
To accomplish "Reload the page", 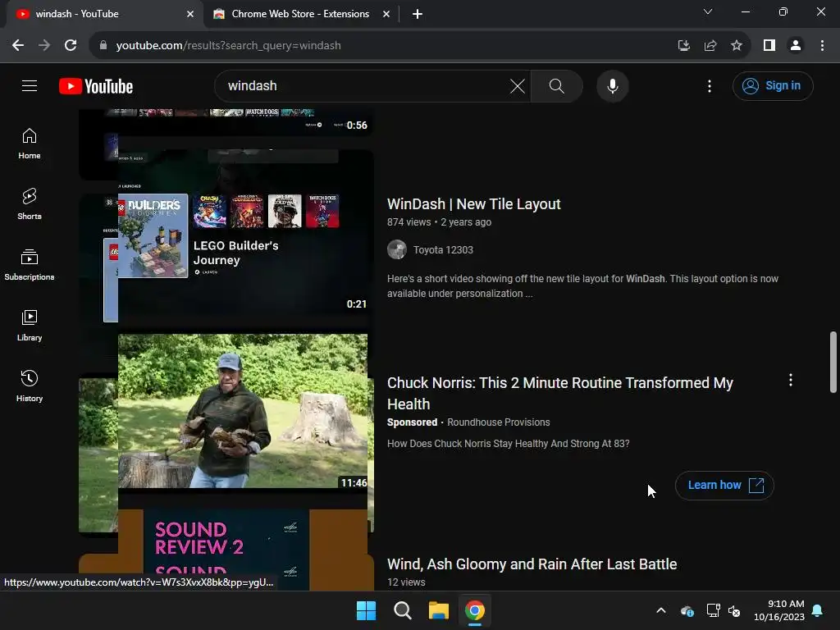I will (x=71, y=46).
